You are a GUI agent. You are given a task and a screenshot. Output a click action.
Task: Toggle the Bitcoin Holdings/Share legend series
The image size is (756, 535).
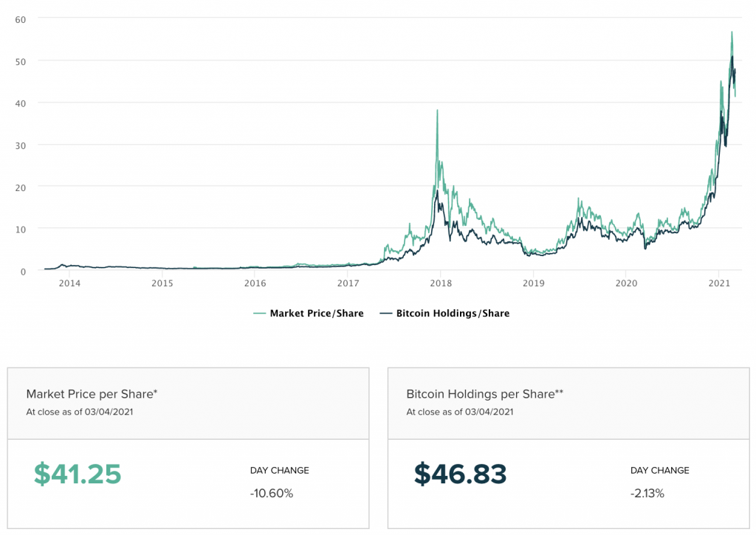451,313
